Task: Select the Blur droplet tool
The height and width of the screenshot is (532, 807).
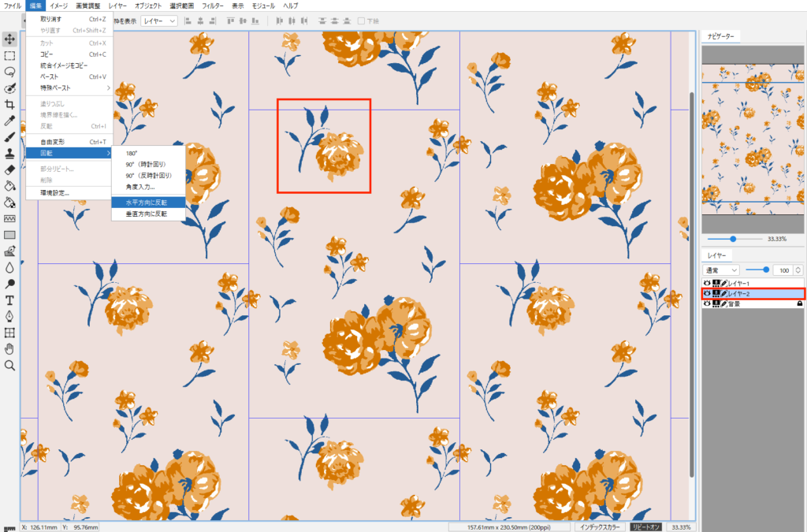Action: [9, 267]
